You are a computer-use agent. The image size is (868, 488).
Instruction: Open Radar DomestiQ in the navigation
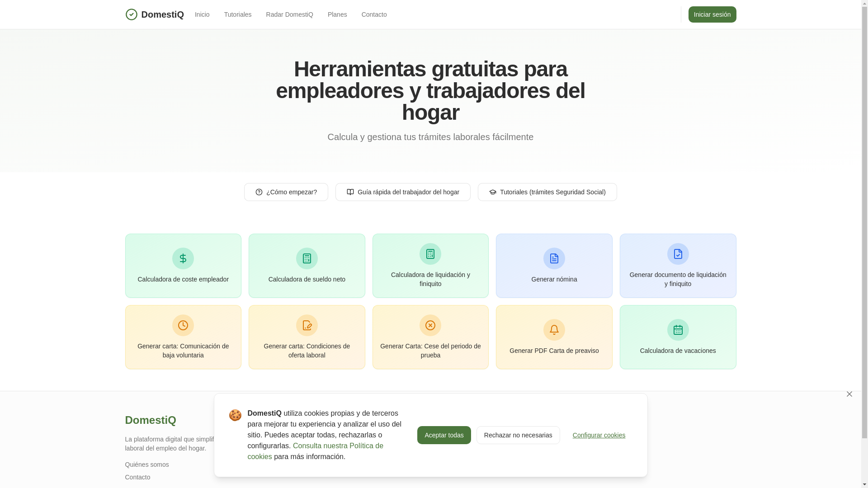(290, 14)
